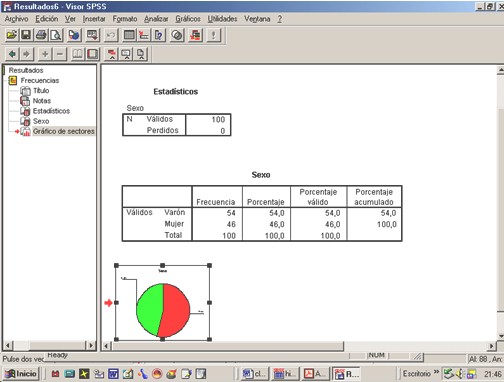The image size is (504, 382).
Task: Click Word icon in quick launch
Action: point(113,374)
